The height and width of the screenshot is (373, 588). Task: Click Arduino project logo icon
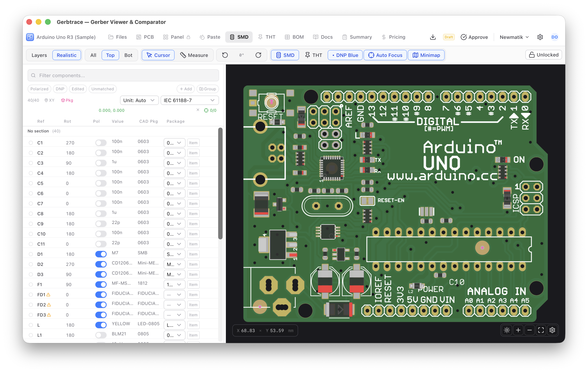(30, 37)
